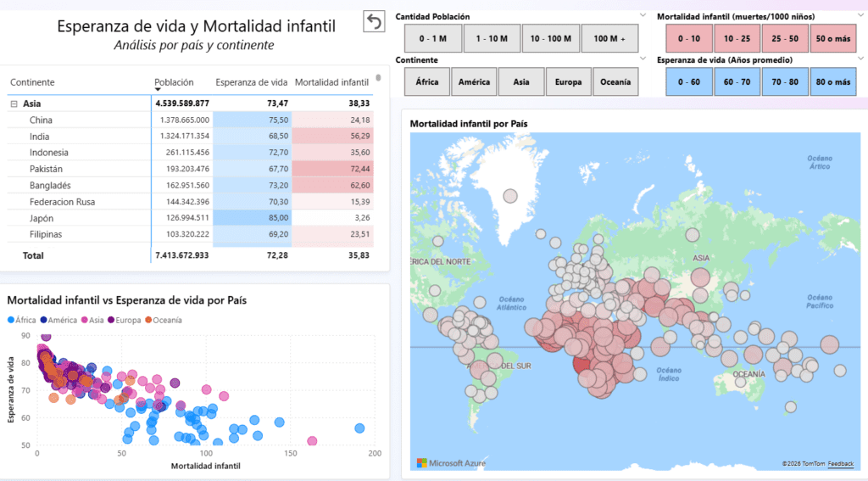Click the Oceanía legend marker in scatter chart
868x481 pixels.
click(x=147, y=320)
